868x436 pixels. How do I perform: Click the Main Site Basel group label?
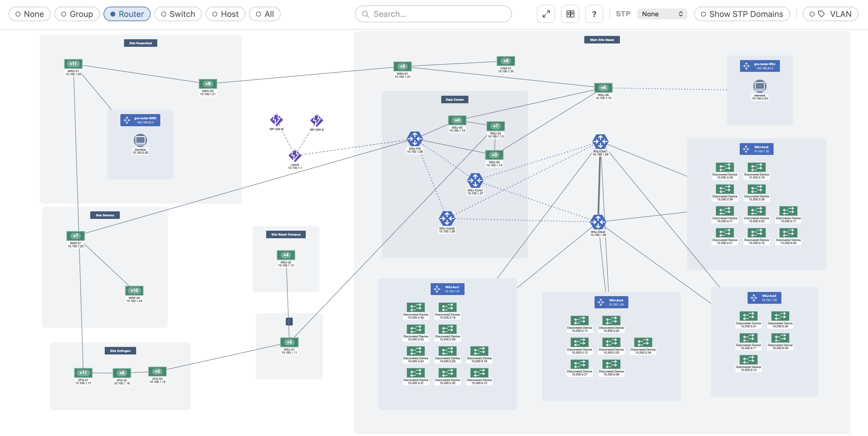click(x=602, y=40)
